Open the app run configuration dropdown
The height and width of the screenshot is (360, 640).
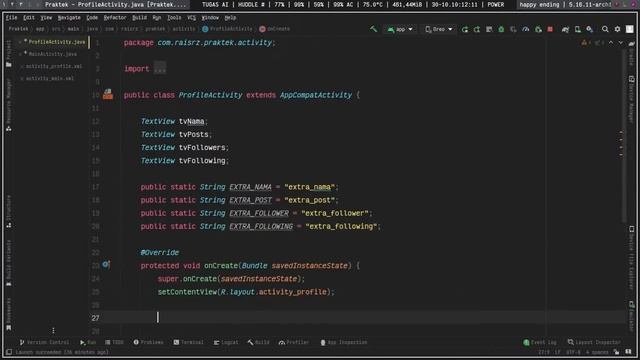(400, 29)
